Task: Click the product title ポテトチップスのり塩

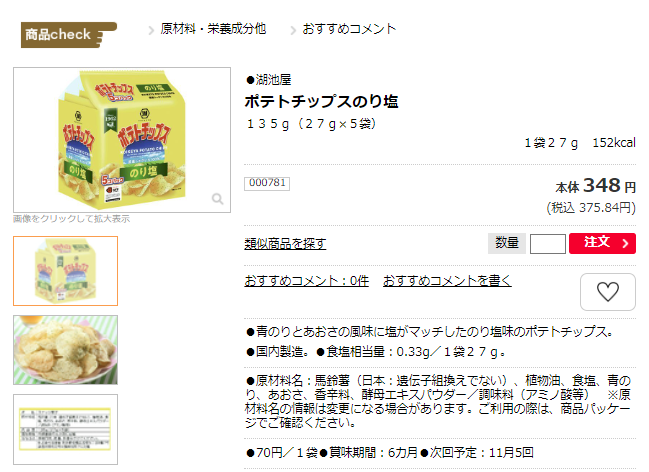Action: tap(322, 101)
